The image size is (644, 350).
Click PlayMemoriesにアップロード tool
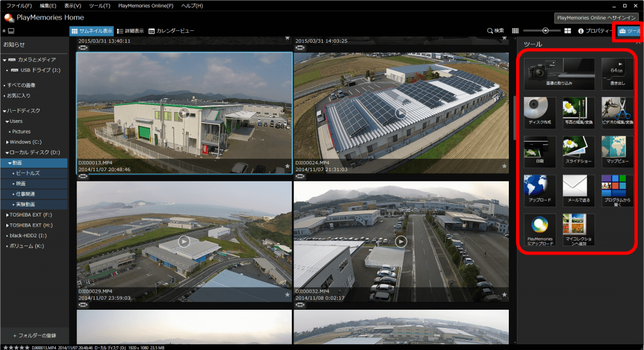[540, 230]
